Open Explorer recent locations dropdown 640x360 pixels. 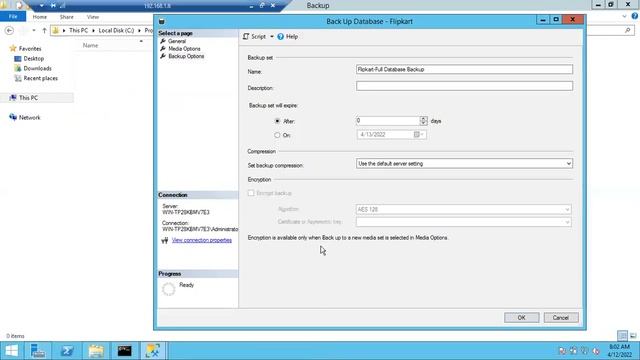[34, 31]
